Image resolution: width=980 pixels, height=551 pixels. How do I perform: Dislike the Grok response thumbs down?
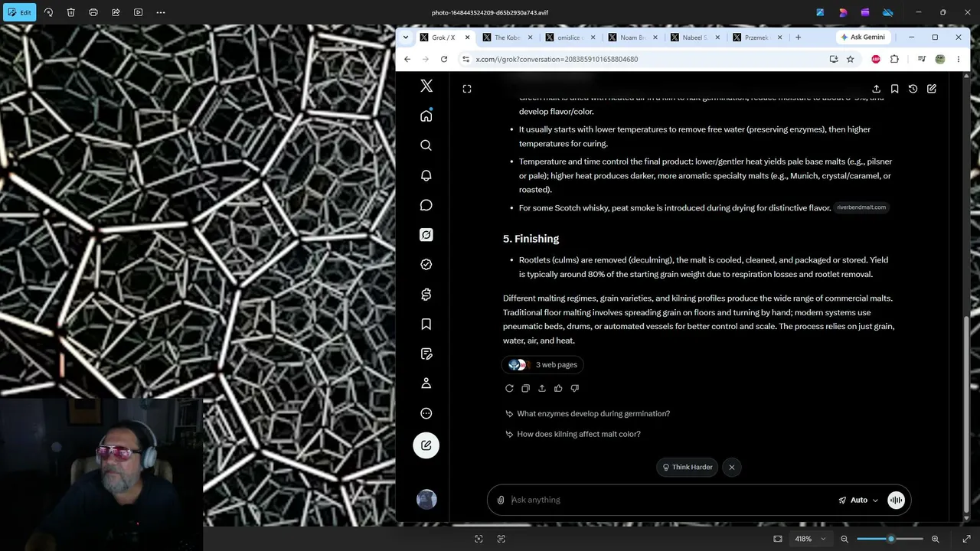[x=575, y=389]
